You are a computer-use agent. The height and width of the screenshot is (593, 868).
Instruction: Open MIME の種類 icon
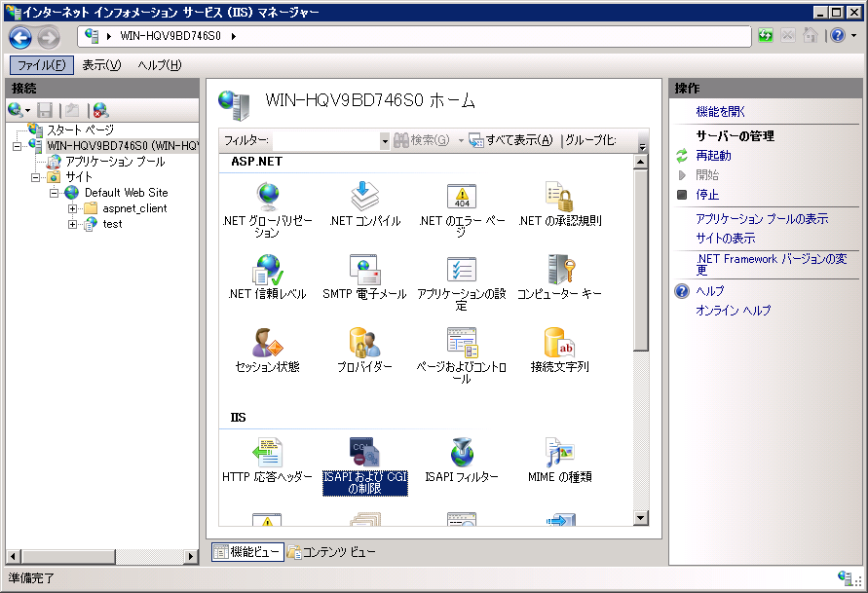pyautogui.click(x=559, y=453)
